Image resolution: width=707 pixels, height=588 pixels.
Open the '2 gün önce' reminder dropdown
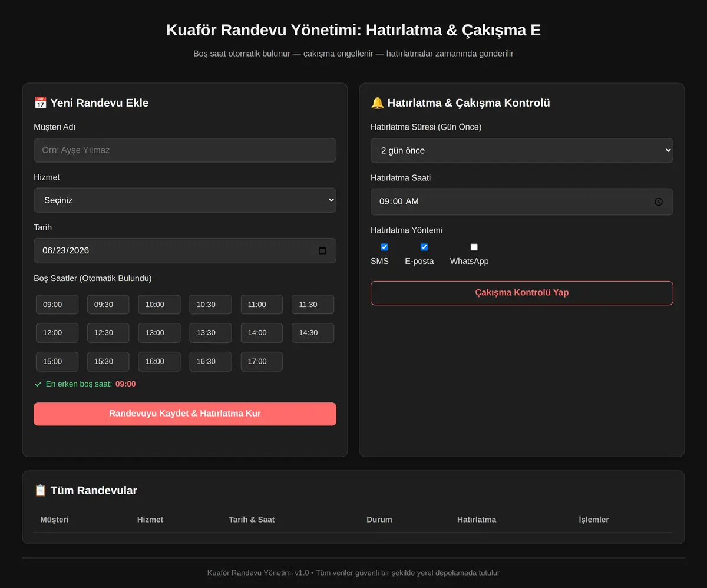[522, 150]
